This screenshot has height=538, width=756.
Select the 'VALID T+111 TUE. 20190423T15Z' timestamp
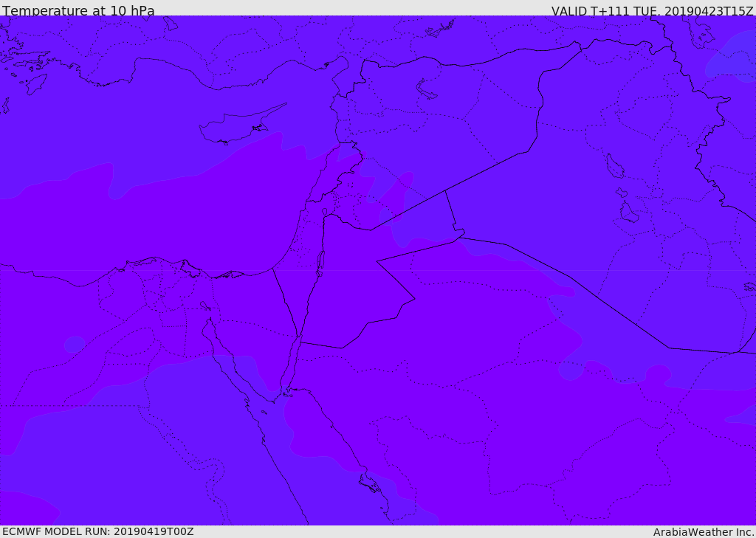pos(652,10)
